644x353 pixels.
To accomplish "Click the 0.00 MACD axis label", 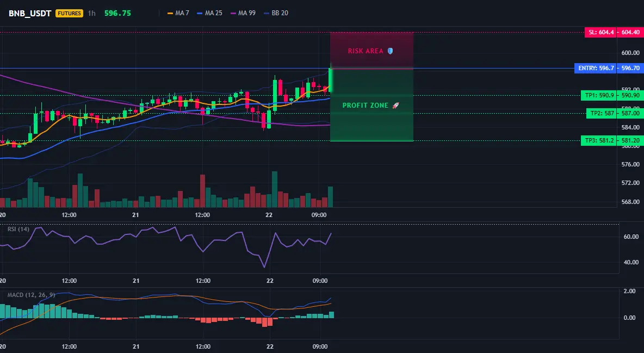I will pyautogui.click(x=630, y=318).
